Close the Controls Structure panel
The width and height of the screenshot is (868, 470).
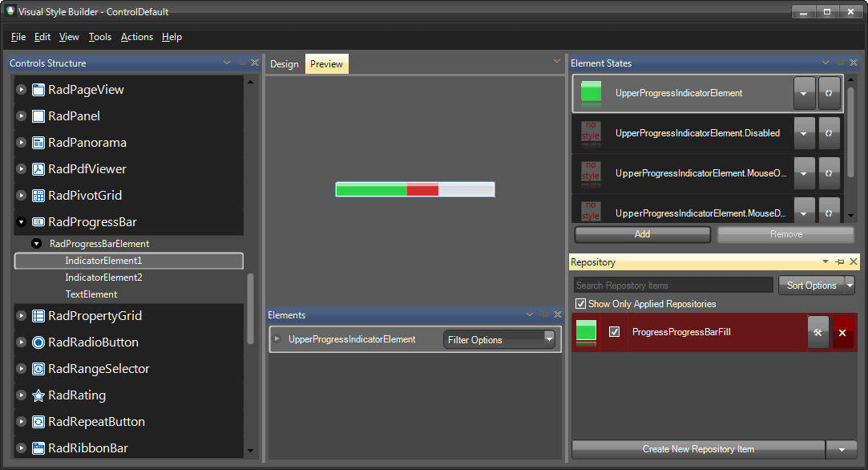coord(254,63)
